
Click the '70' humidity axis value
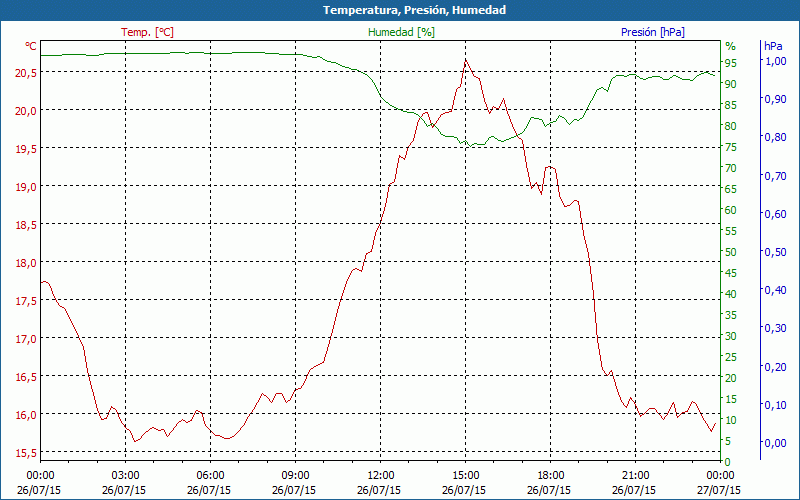731,168
